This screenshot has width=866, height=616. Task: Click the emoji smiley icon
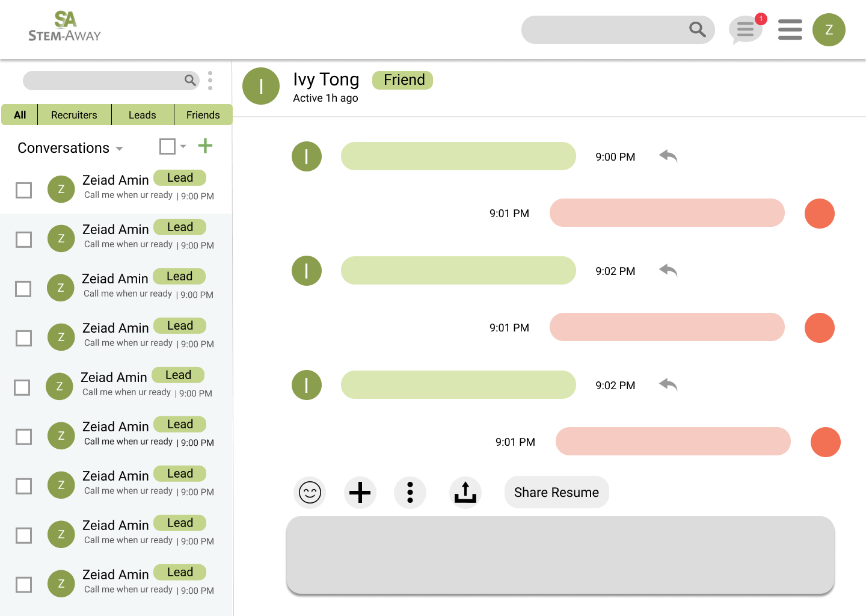coord(310,493)
